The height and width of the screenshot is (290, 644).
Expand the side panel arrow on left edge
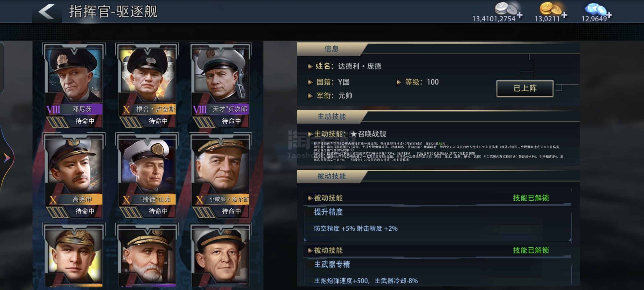click(7, 158)
